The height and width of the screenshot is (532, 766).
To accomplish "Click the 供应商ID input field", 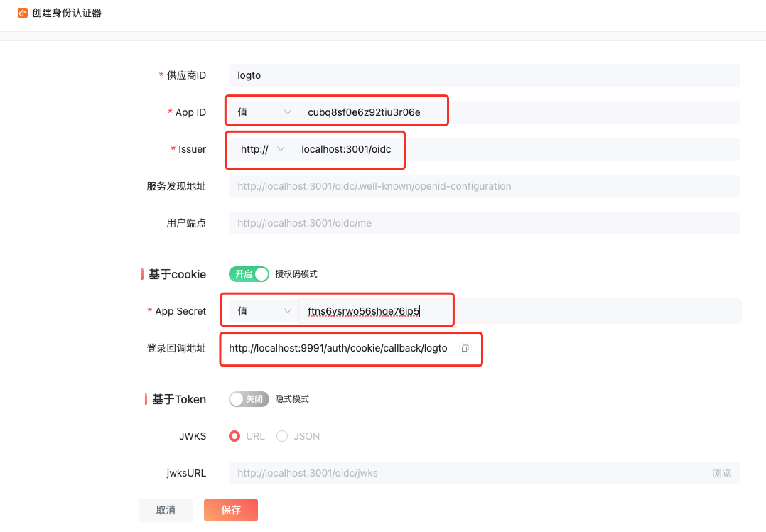I will click(x=483, y=75).
